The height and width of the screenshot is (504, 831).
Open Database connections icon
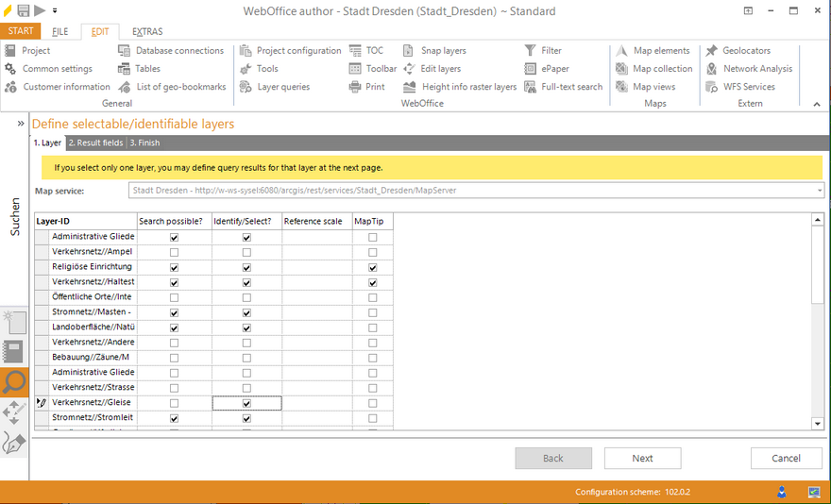124,50
